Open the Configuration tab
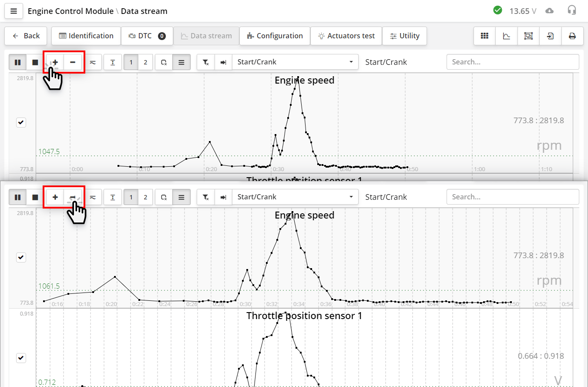The width and height of the screenshot is (588, 387). click(275, 36)
